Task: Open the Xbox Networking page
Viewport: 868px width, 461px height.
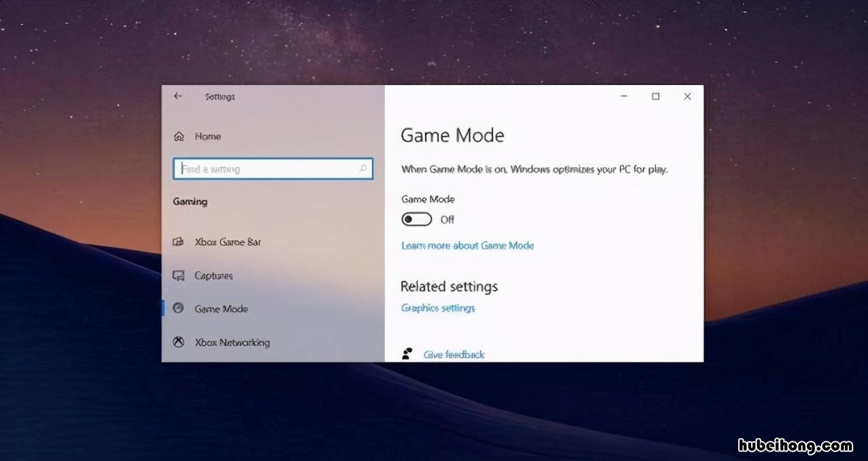Action: coord(232,342)
